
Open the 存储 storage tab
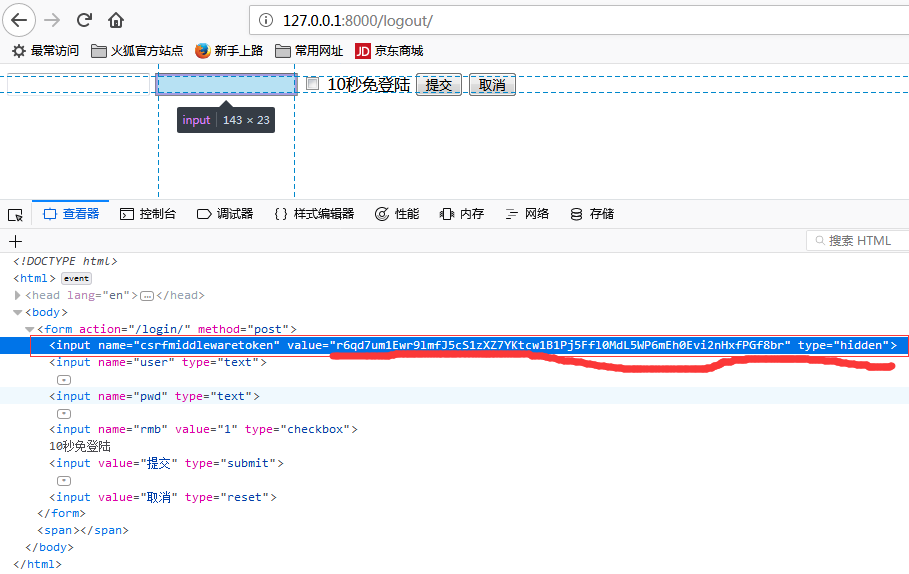(592, 214)
